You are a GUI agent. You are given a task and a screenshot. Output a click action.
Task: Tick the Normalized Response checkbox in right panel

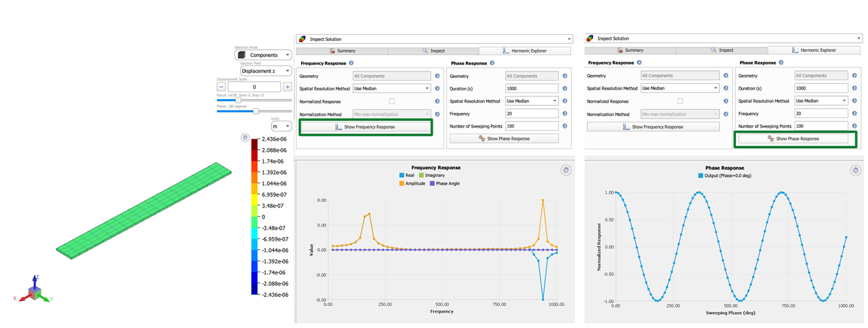(x=680, y=101)
